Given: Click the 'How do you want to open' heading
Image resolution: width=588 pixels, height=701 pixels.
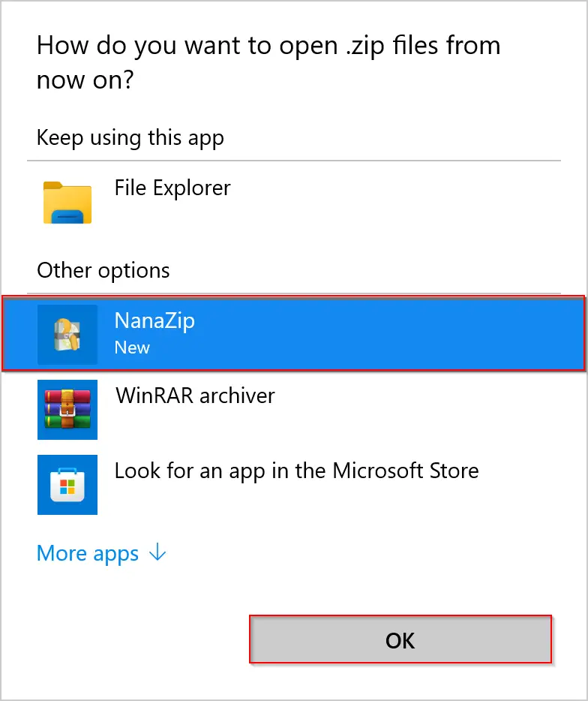Looking at the screenshot, I should 268,62.
